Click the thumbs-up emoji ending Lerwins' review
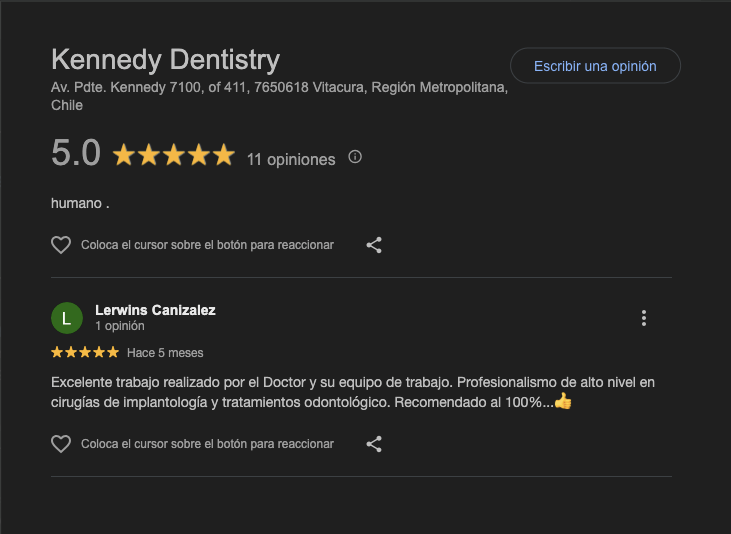The width and height of the screenshot is (731, 534). [562, 402]
